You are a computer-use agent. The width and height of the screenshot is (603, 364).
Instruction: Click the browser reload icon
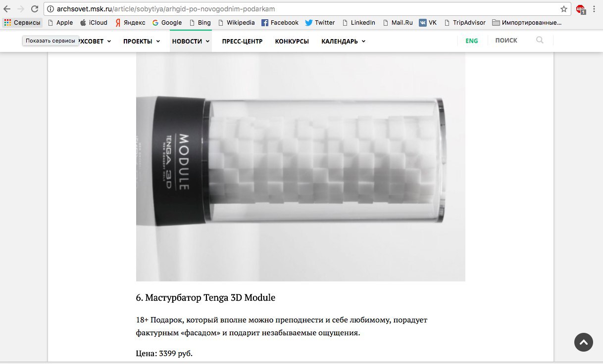click(x=34, y=9)
